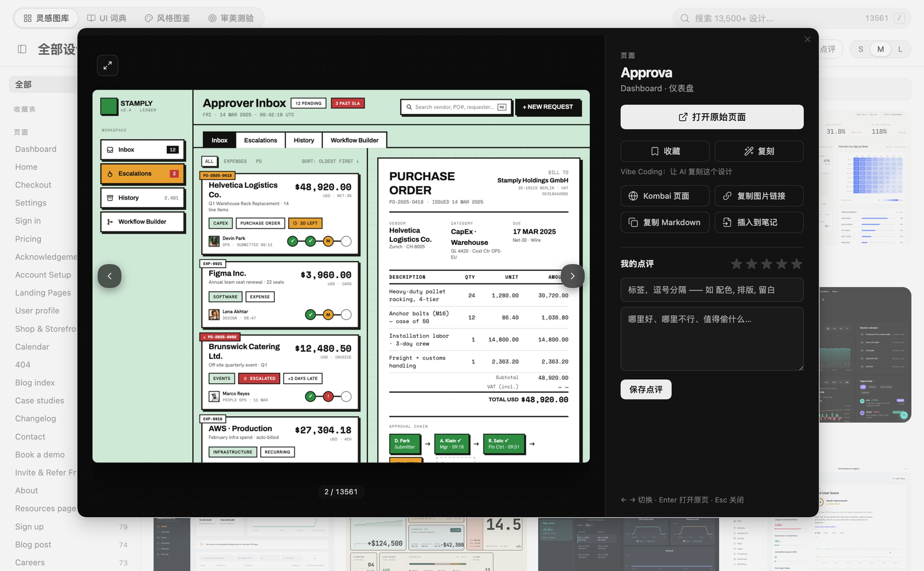924x571 pixels.
Task: Select 全部 category in sidebar
Action: (43, 84)
